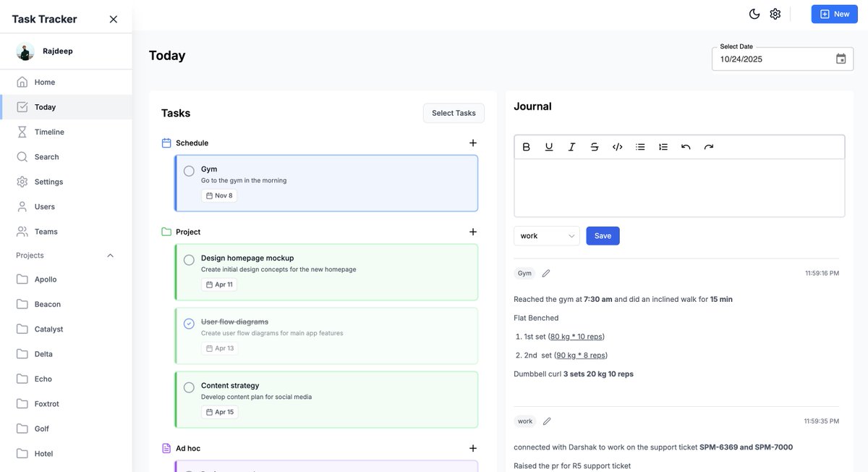The image size is (868, 472).
Task: Click inside the journal text area
Action: point(679,187)
